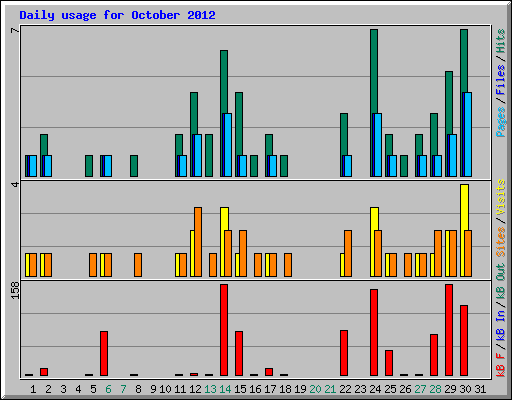Click the orange Sites bar for day 18
Image resolution: width=512 pixels, height=400 pixels.
[x=288, y=265]
